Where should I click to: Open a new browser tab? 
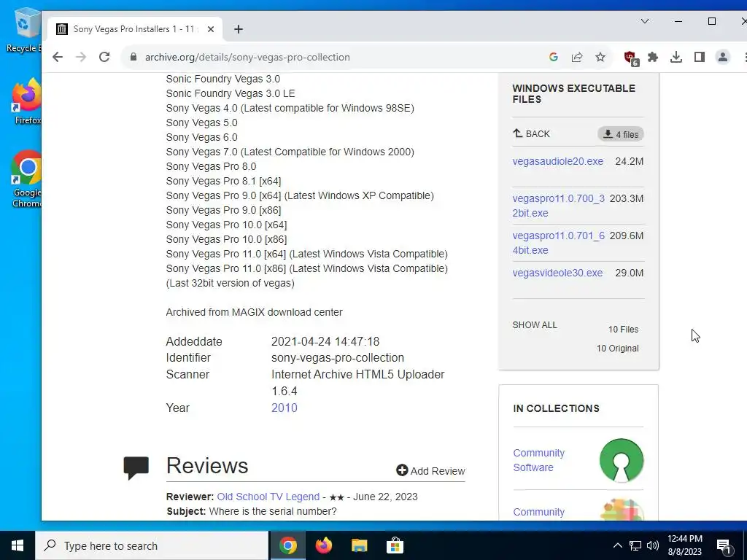tap(239, 29)
